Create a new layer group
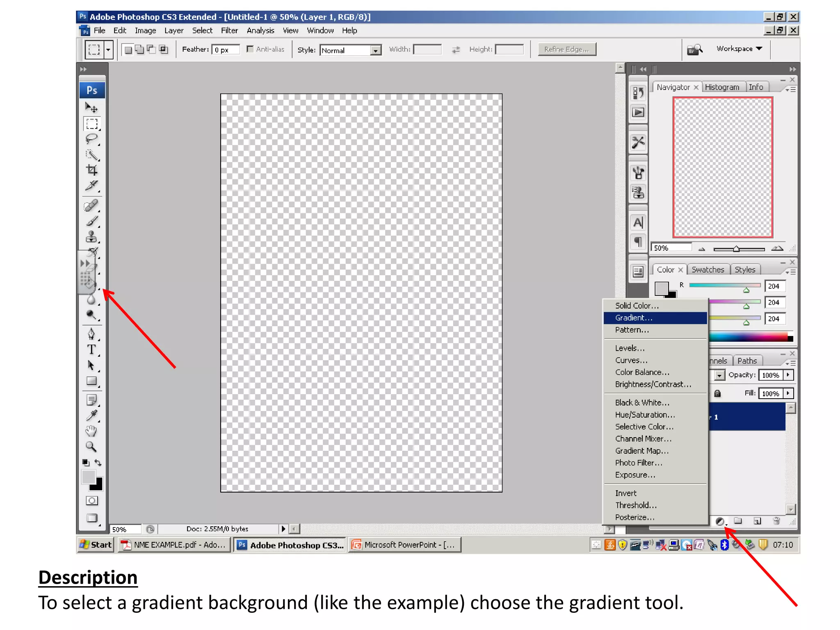Image resolution: width=840 pixels, height=630 pixels. pos(738,521)
